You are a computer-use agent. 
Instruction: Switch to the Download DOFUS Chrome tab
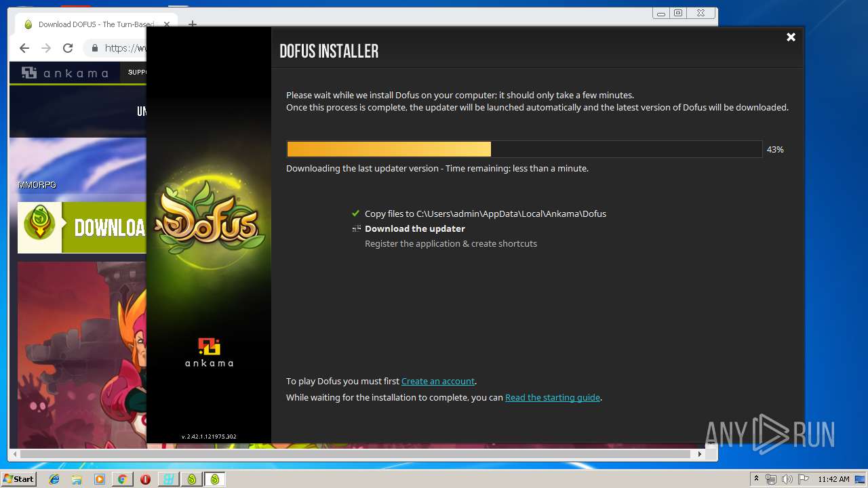(95, 24)
